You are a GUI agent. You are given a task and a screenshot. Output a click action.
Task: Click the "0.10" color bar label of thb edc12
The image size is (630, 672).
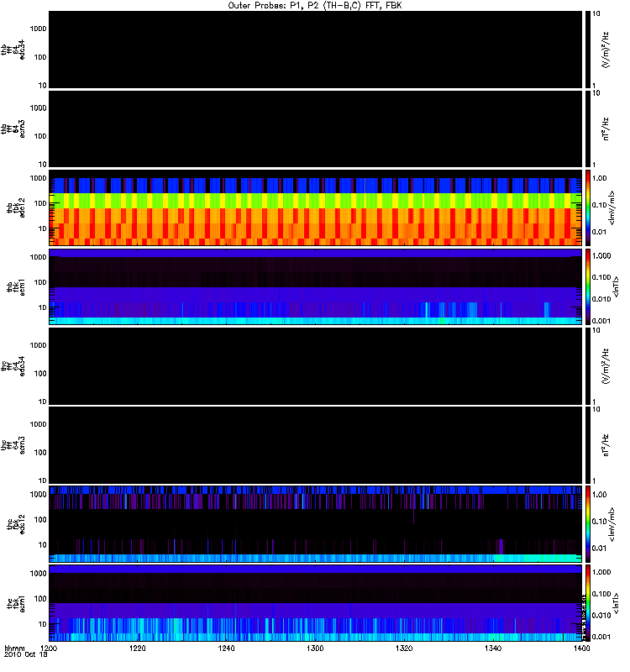[x=599, y=205]
